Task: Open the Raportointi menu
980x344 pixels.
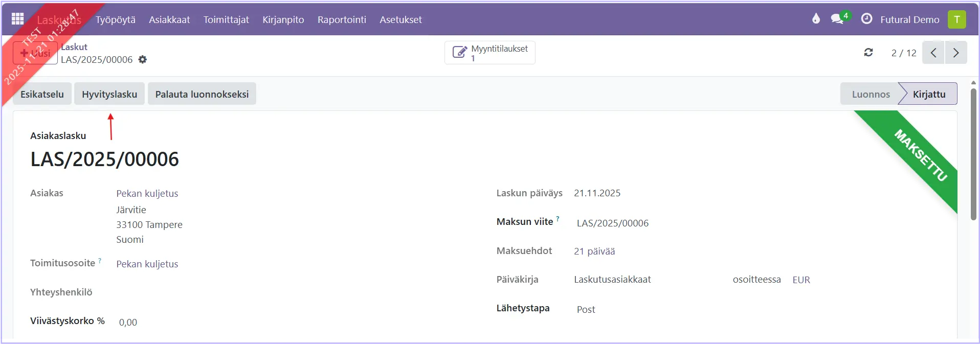Action: point(342,19)
